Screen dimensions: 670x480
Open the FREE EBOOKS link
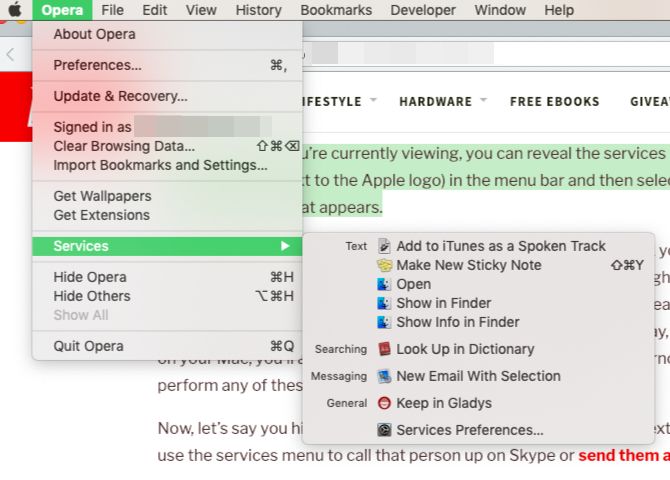coord(554,101)
